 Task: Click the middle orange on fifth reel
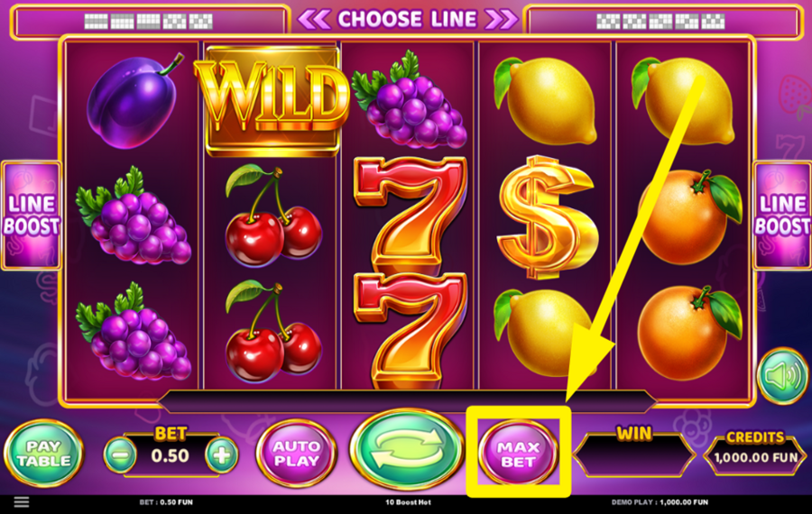coord(688,216)
